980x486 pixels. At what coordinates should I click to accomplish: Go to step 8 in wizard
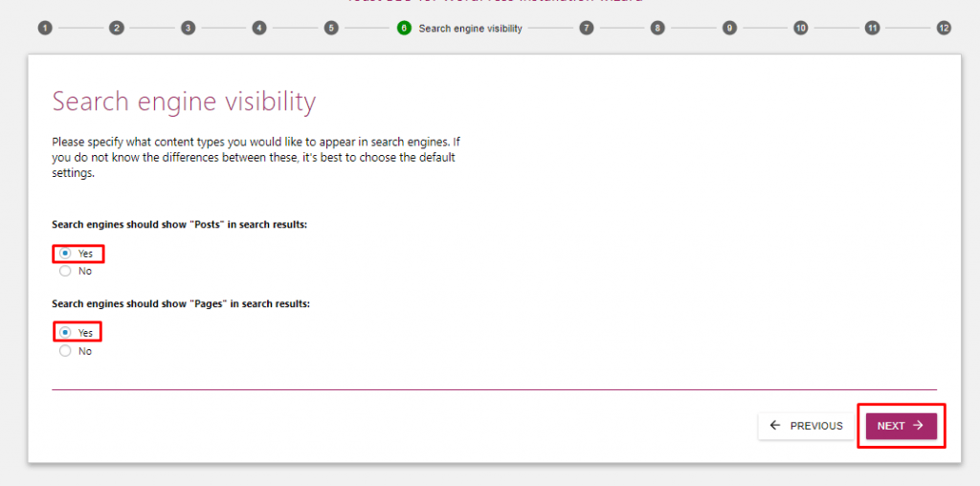click(x=657, y=28)
